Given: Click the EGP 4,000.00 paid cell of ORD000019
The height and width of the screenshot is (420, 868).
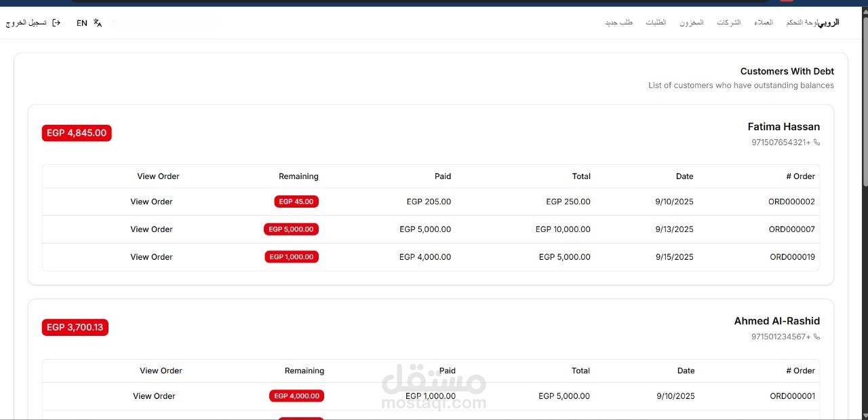Looking at the screenshot, I should click(425, 257).
